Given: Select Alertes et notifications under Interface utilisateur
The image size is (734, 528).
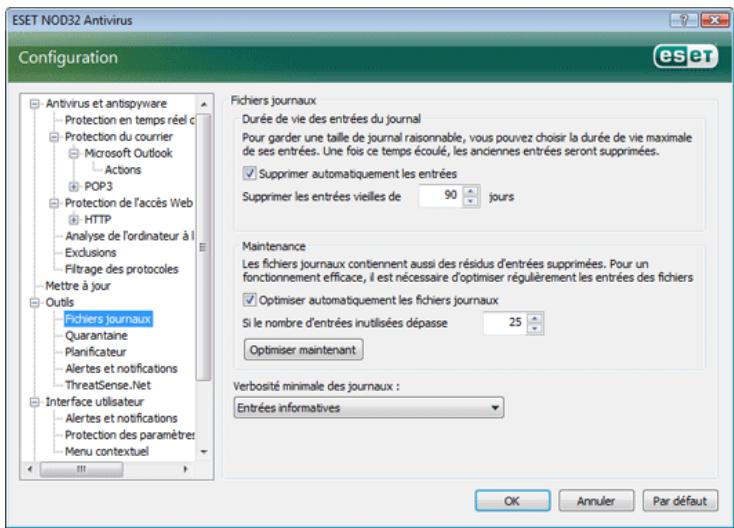Looking at the screenshot, I should coord(121,418).
